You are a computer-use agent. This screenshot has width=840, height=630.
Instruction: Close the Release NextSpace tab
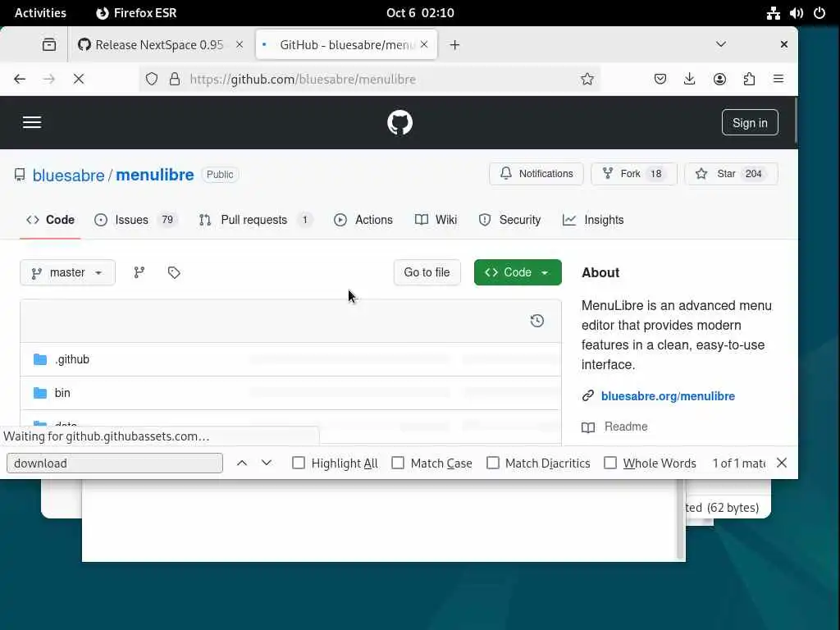point(240,45)
